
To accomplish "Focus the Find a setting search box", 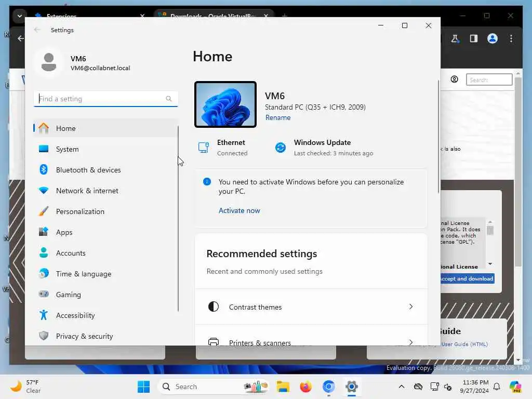I will click(x=105, y=99).
